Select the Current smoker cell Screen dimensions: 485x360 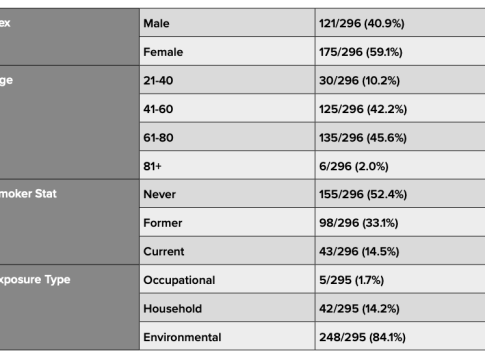227,251
